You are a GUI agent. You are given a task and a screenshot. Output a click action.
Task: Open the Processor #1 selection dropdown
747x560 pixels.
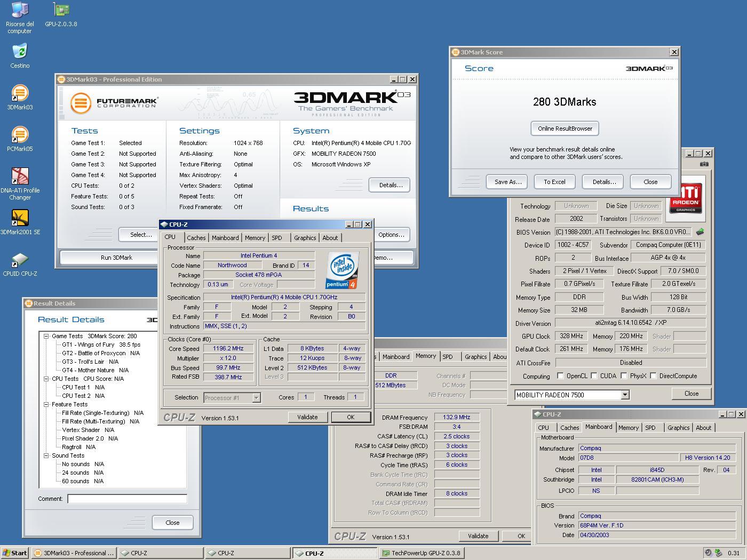coord(256,398)
